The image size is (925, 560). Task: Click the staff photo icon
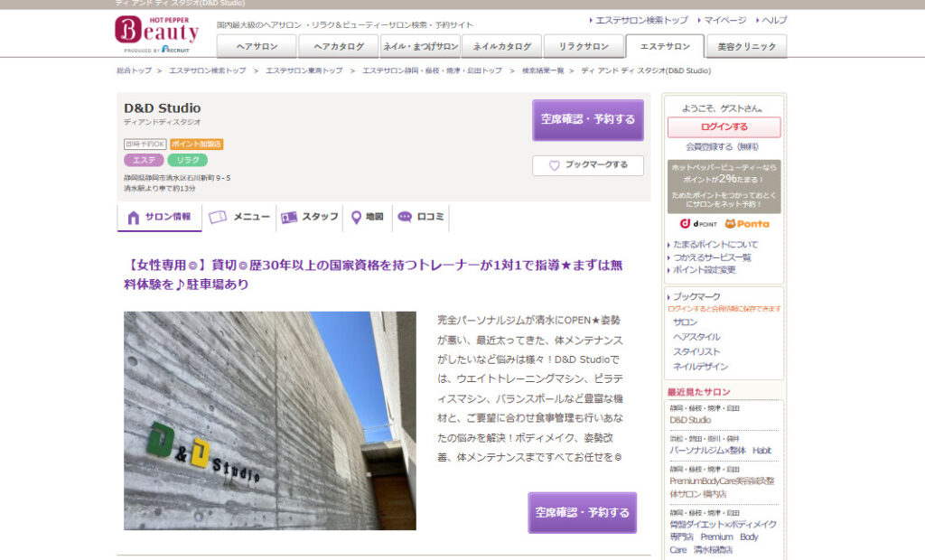pos(289,217)
